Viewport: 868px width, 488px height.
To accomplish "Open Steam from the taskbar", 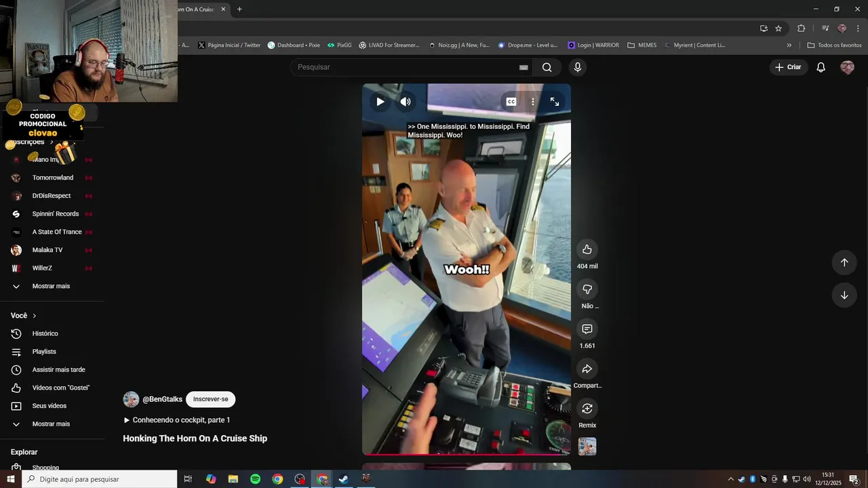I will click(x=344, y=479).
